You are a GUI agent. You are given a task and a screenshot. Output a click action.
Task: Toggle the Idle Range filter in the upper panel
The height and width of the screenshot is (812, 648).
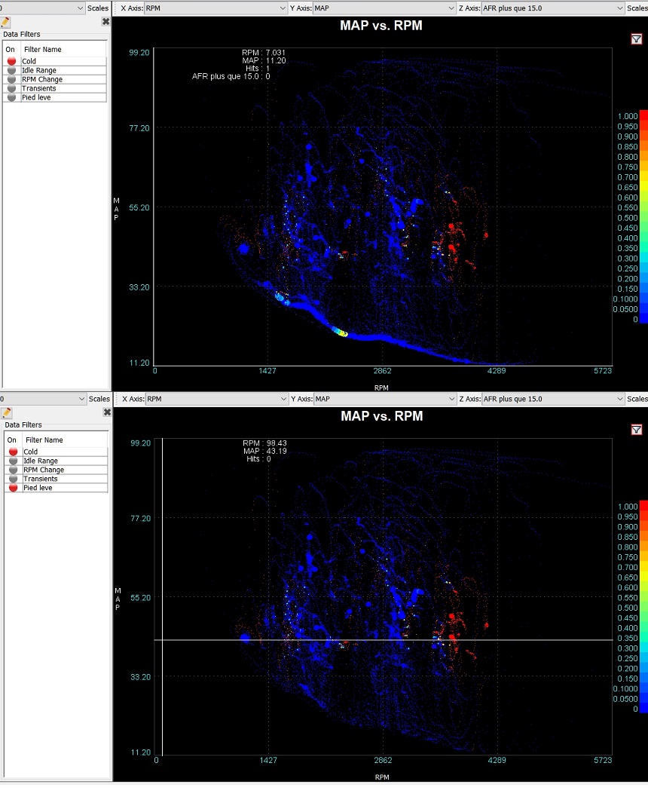point(11,70)
